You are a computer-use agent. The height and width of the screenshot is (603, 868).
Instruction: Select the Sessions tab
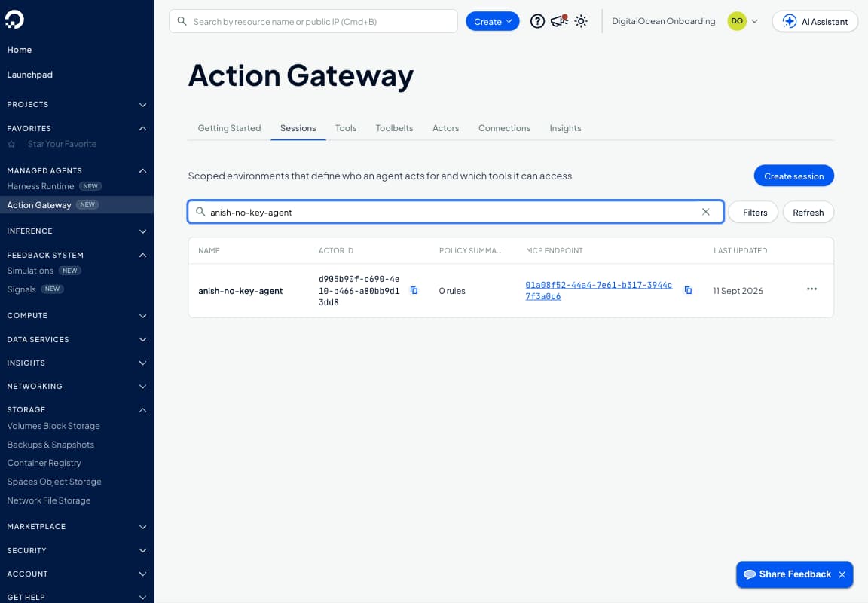(x=298, y=128)
